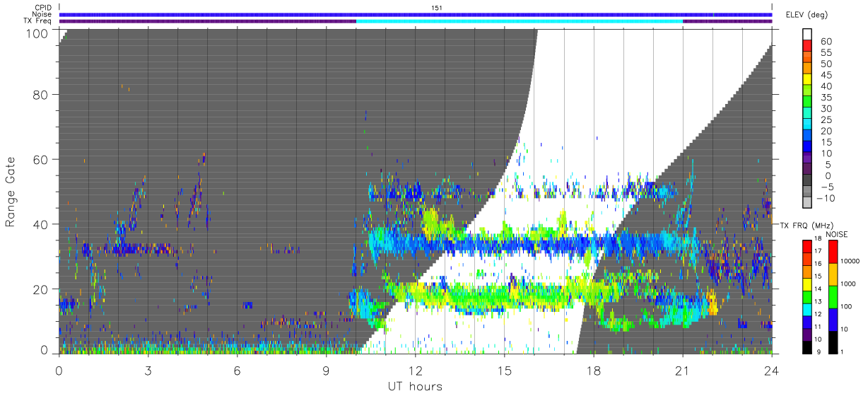Select the white top segment of ELEV colorbar
This screenshot has width=868, height=401.
808,34
